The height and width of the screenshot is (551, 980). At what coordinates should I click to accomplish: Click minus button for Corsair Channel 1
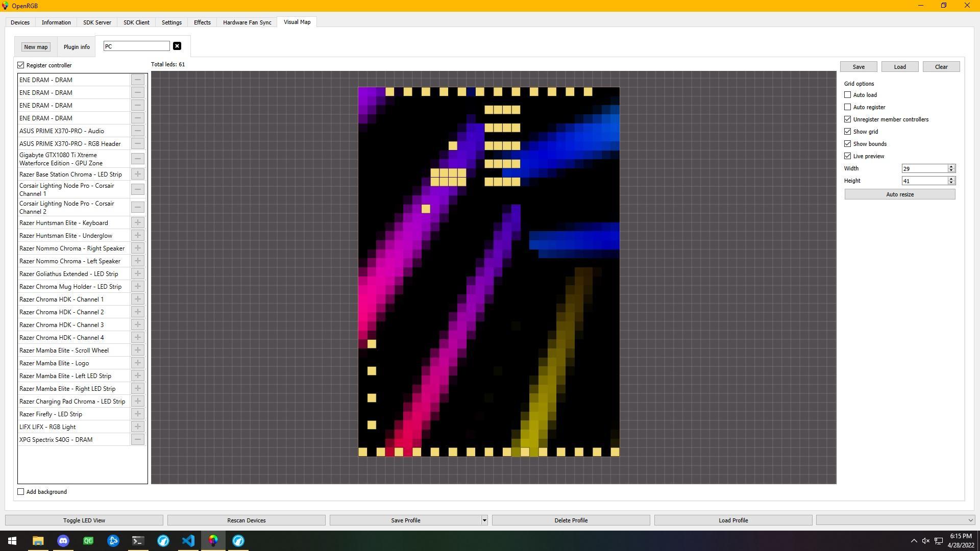tap(137, 189)
